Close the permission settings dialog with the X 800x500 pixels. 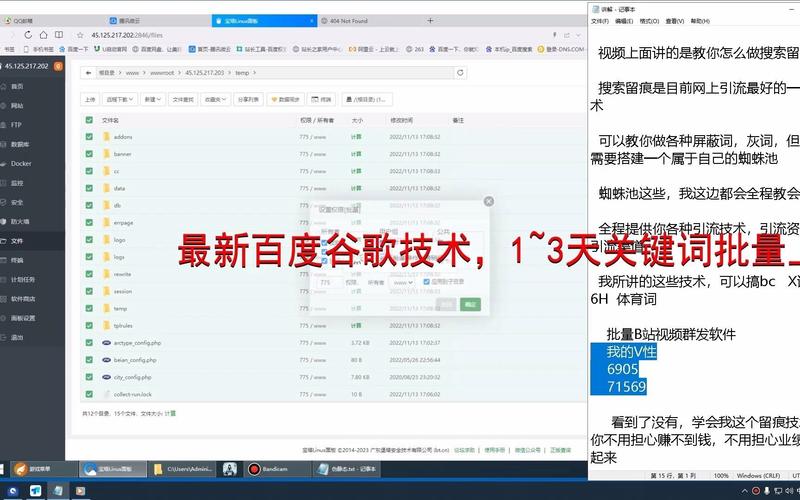489,201
